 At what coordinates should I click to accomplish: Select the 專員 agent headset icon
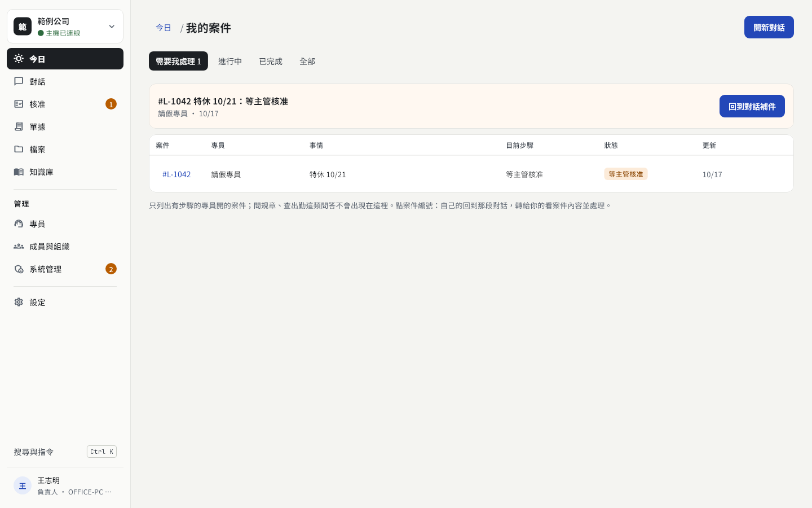19,224
